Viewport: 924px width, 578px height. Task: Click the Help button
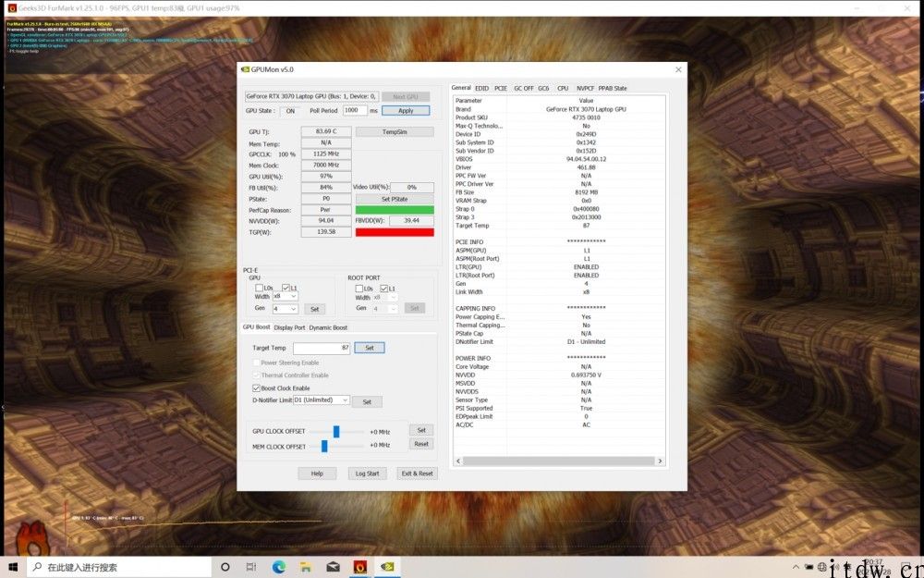317,473
